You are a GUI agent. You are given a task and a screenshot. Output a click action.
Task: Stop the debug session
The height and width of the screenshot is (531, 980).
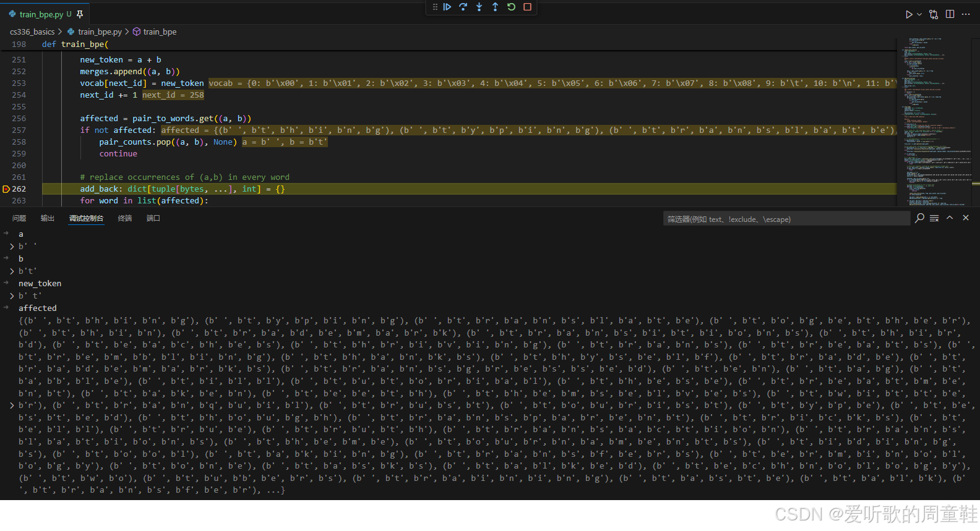527,7
